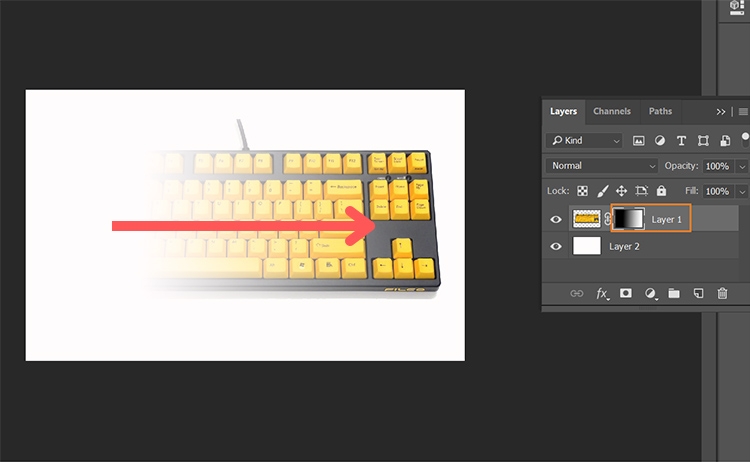Click the type layer filter icon
This screenshot has height=462, width=750.
[x=681, y=141]
